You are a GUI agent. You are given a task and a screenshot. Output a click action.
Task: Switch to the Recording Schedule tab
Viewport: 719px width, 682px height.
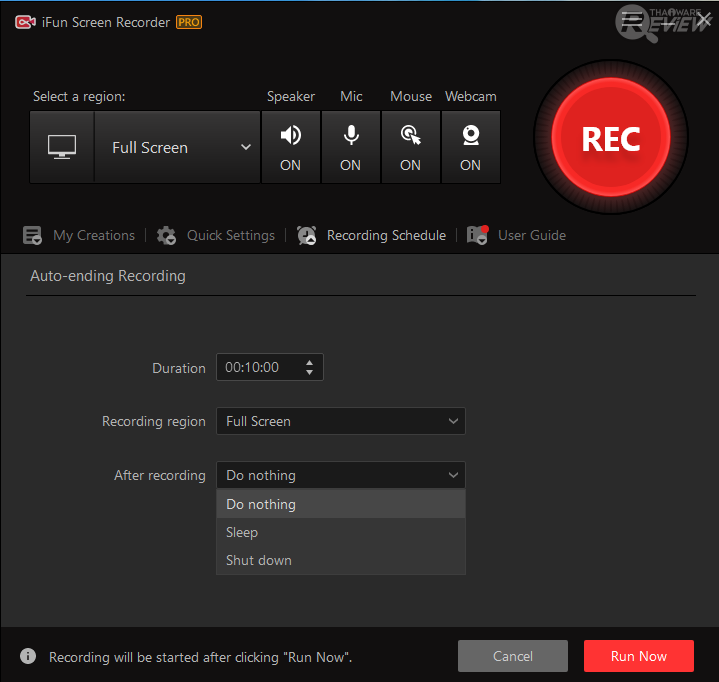(x=371, y=235)
